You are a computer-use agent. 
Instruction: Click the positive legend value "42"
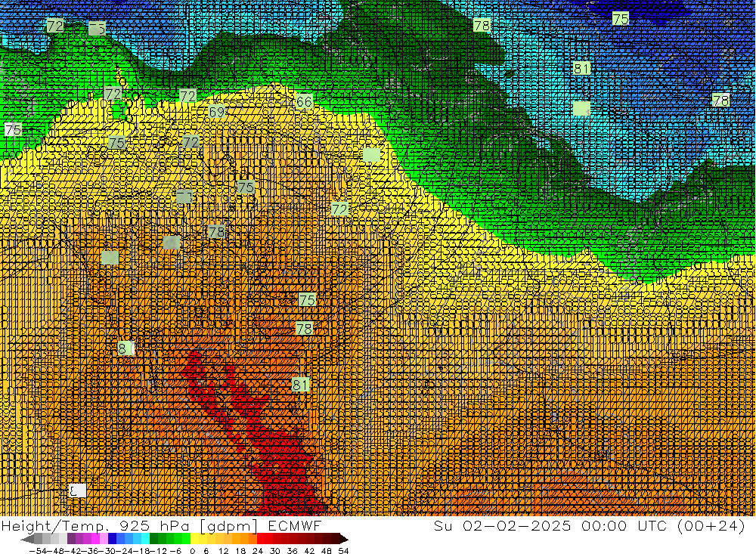(309, 551)
